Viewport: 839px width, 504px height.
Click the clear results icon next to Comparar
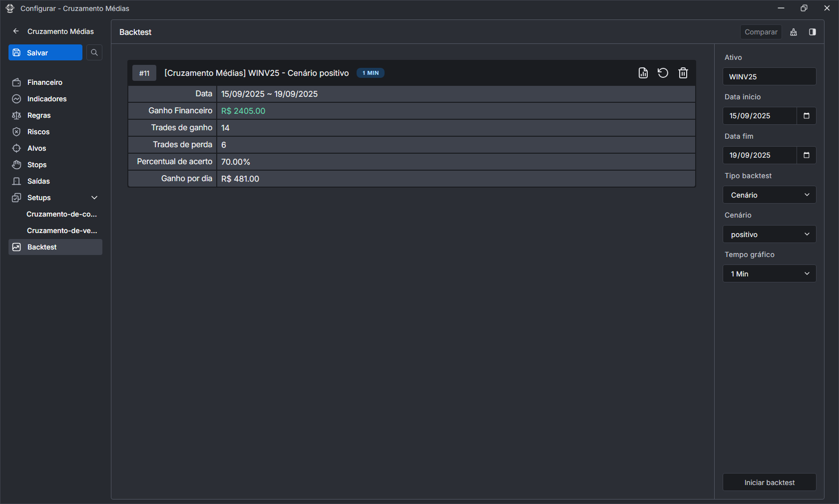pyautogui.click(x=794, y=32)
